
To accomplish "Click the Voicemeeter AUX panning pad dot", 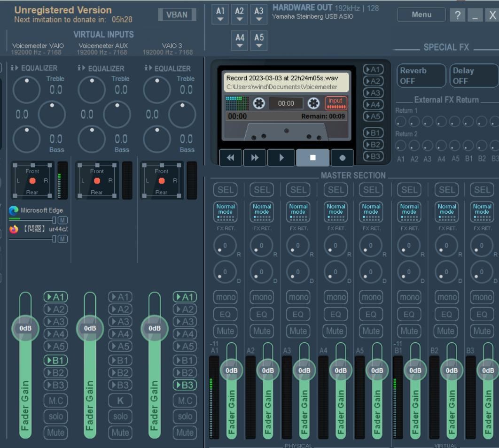I will (x=97, y=181).
